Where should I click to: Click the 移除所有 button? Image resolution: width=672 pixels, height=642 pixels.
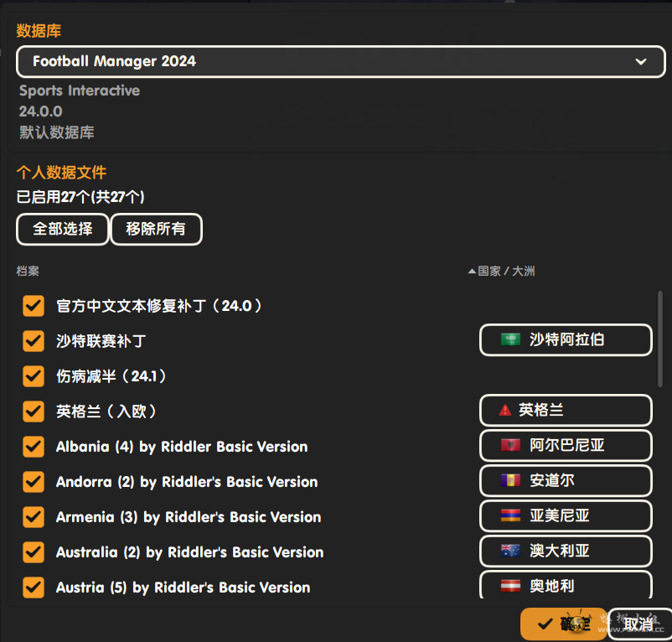coord(156,229)
